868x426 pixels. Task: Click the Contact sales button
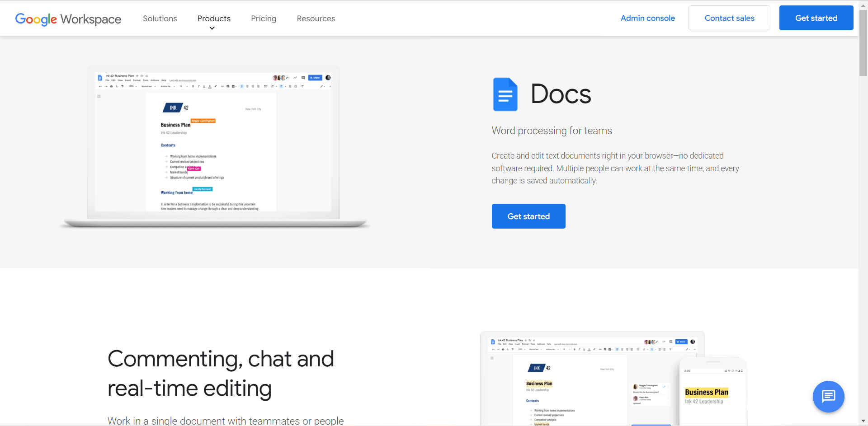729,18
